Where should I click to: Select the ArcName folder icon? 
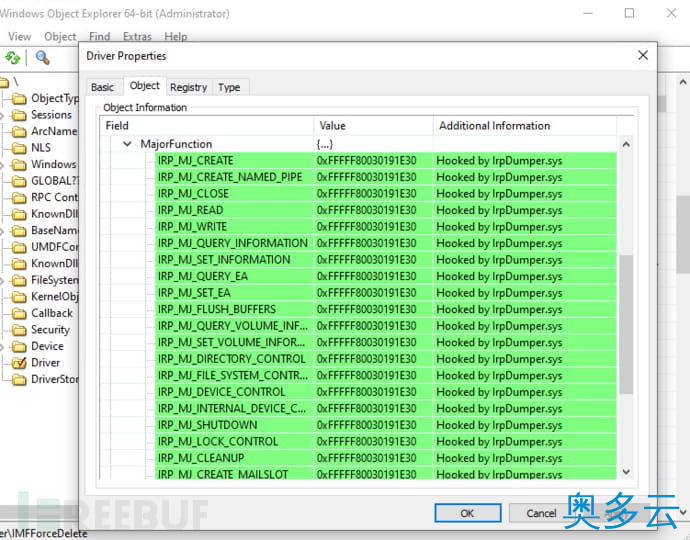coord(19,132)
